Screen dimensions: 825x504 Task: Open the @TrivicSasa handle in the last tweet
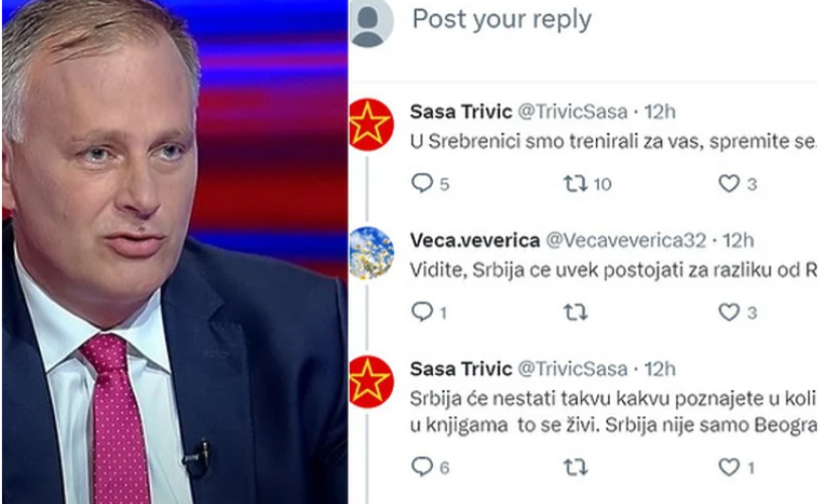[x=572, y=369]
